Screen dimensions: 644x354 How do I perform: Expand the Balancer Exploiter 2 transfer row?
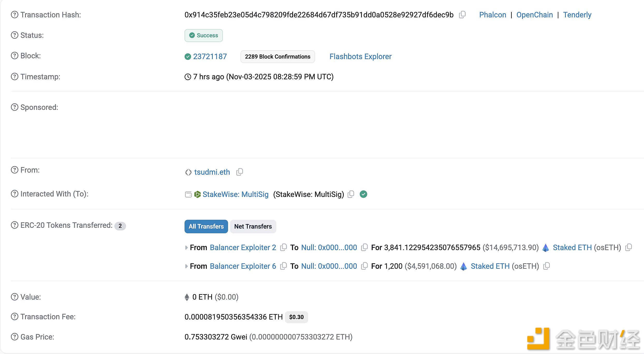tap(186, 247)
